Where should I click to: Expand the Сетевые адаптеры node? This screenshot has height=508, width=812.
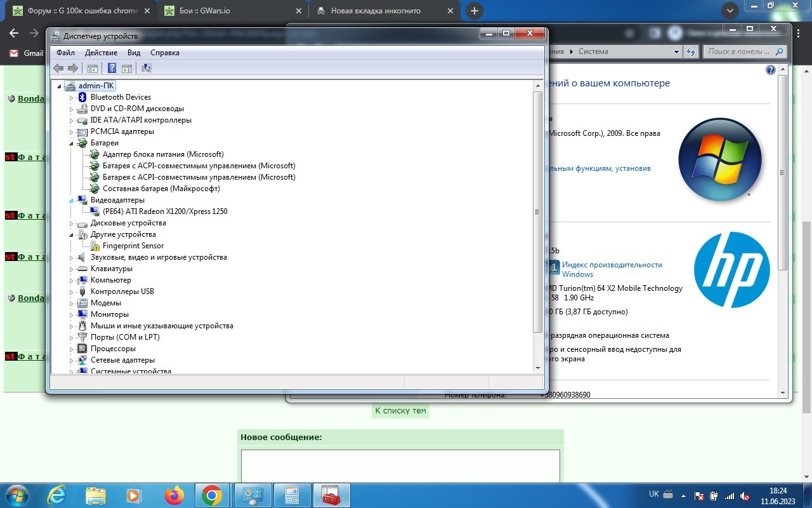tap(72, 360)
